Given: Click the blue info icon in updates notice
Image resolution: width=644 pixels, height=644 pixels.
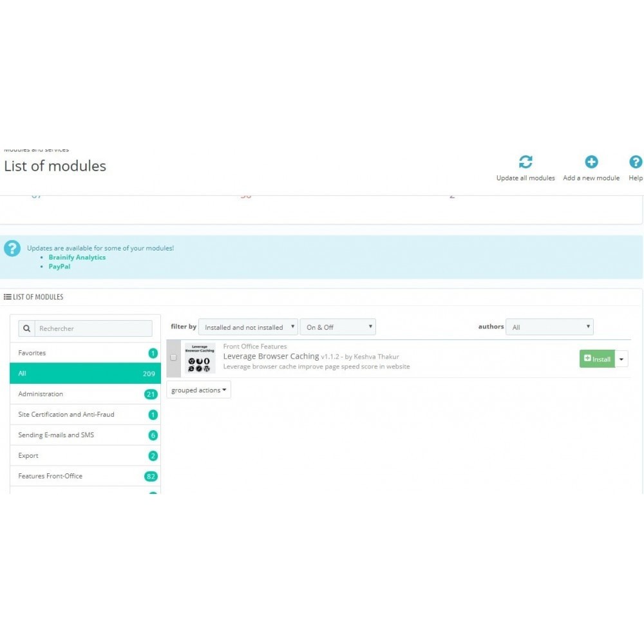Looking at the screenshot, I should [x=12, y=249].
